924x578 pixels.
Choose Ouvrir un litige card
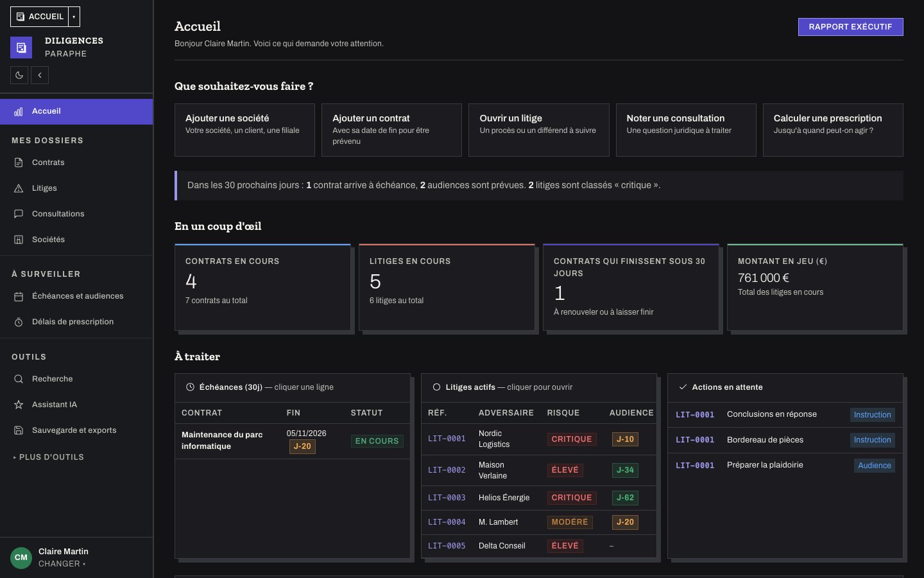(538, 130)
